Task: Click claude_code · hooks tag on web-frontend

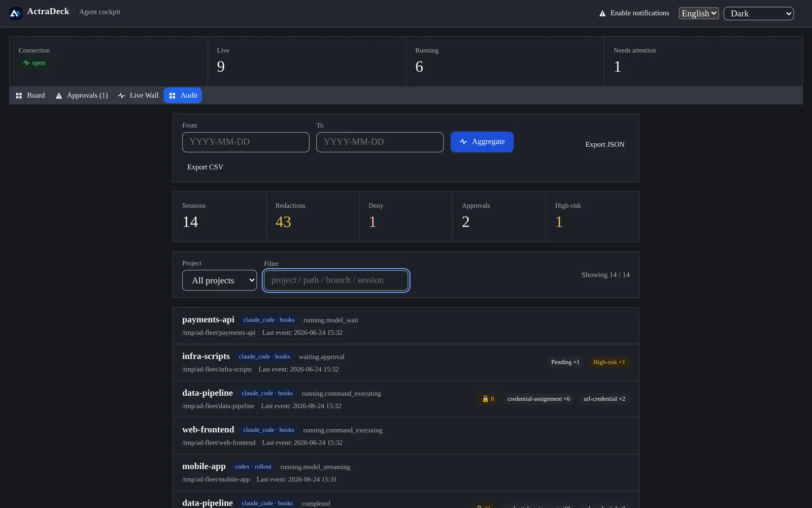Action: (x=269, y=430)
